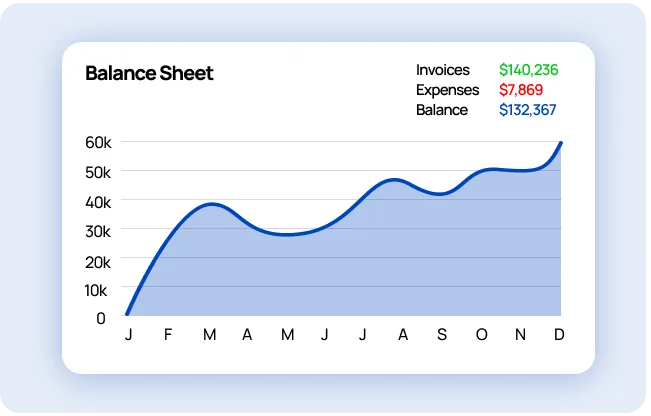Screen dimensions: 651x416
Task: Choose the D month on x-axis
Action: click(559, 334)
